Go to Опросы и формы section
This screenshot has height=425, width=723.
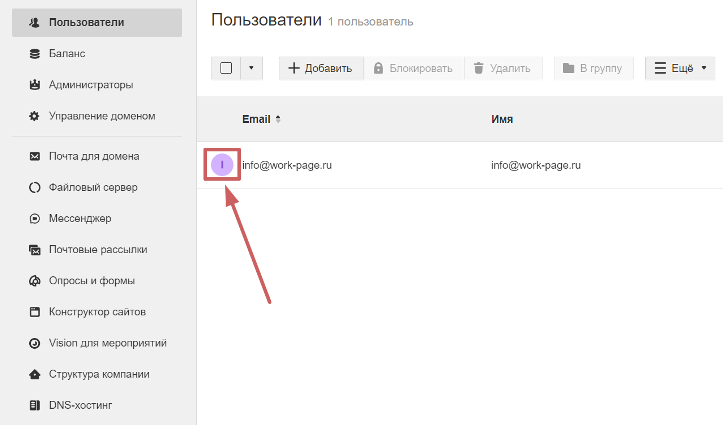coord(91,281)
